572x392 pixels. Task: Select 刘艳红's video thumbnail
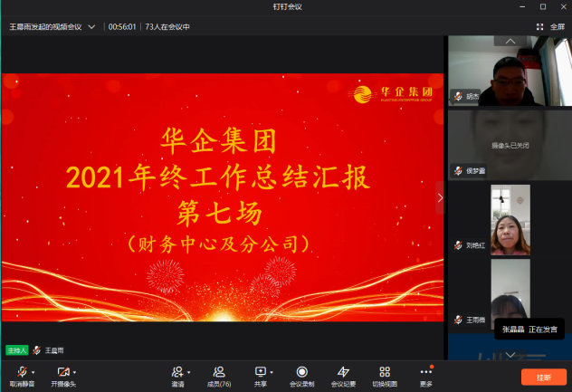510,220
